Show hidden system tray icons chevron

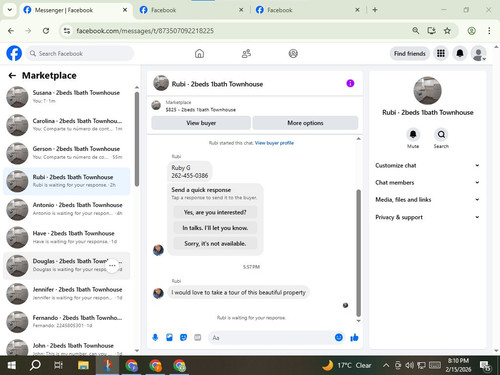click(386, 365)
